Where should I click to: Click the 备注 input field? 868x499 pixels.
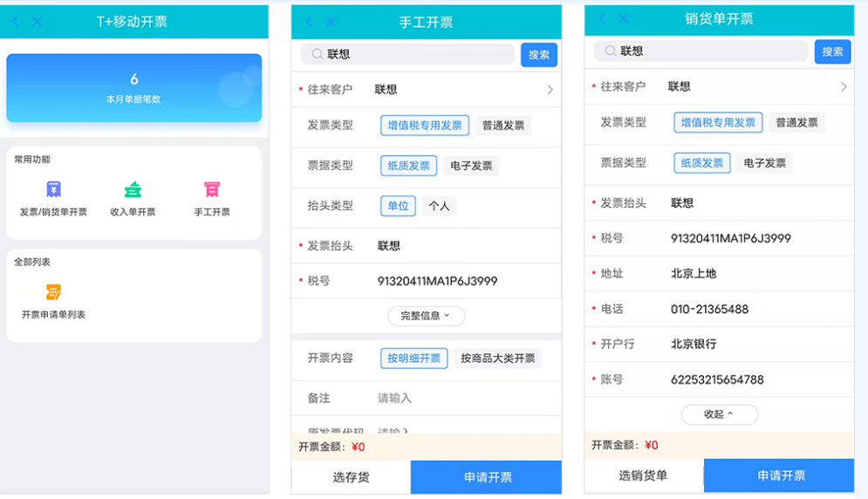tap(462, 398)
